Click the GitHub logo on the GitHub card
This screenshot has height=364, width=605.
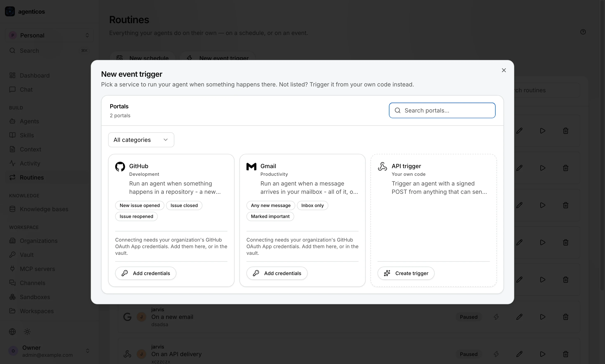click(120, 166)
